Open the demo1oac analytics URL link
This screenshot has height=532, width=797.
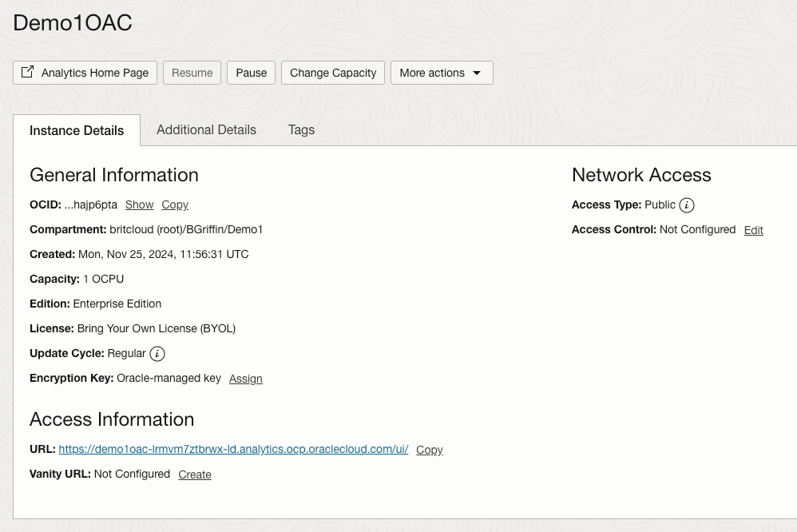[x=233, y=450]
